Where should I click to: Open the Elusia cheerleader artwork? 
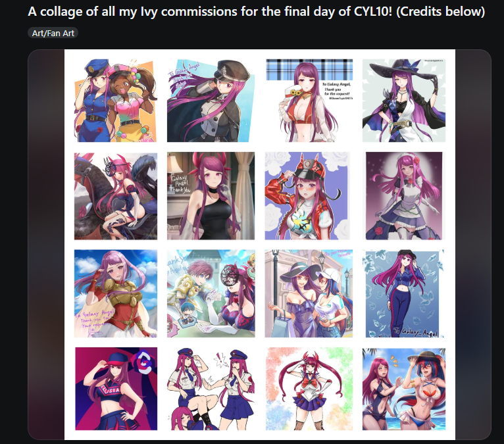coord(116,389)
